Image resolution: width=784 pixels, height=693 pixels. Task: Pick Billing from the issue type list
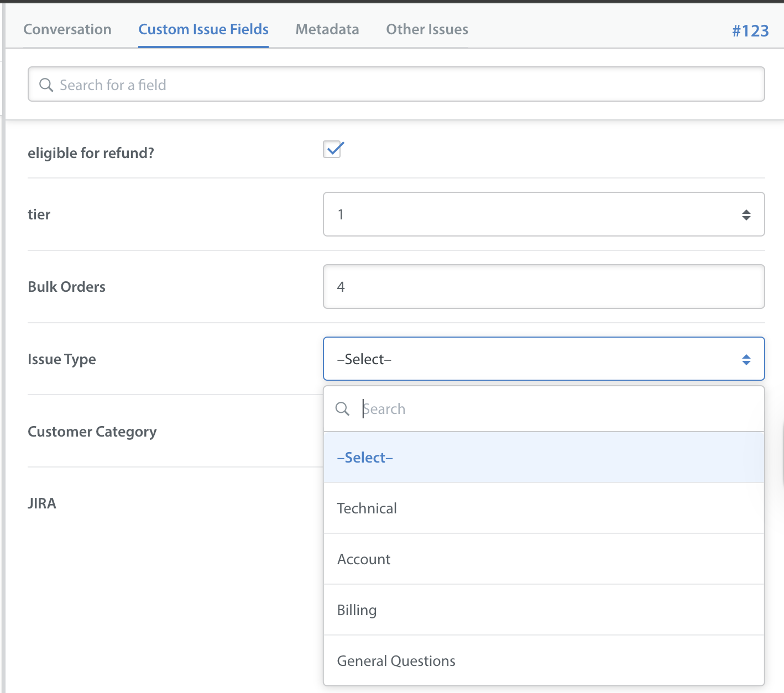click(x=544, y=610)
